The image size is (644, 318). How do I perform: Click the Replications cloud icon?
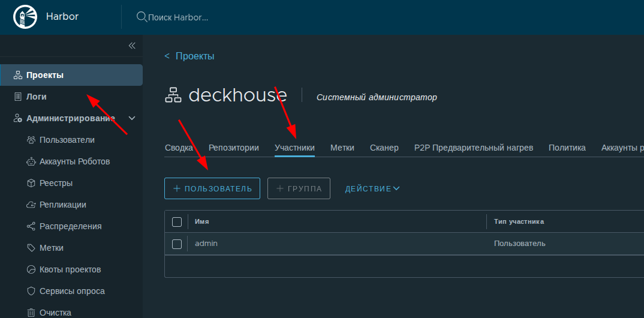pyautogui.click(x=31, y=205)
